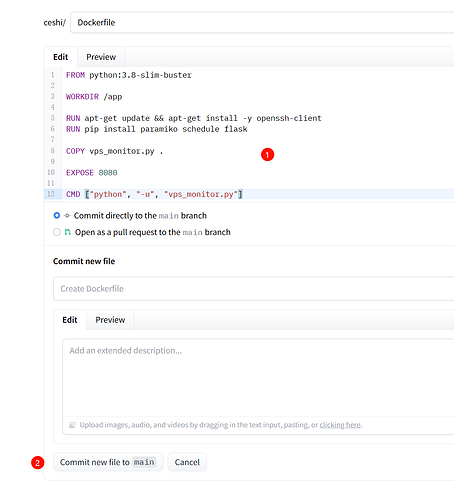Click the upload image icon in description footer
This screenshot has height=500, width=454.
[x=72, y=425]
